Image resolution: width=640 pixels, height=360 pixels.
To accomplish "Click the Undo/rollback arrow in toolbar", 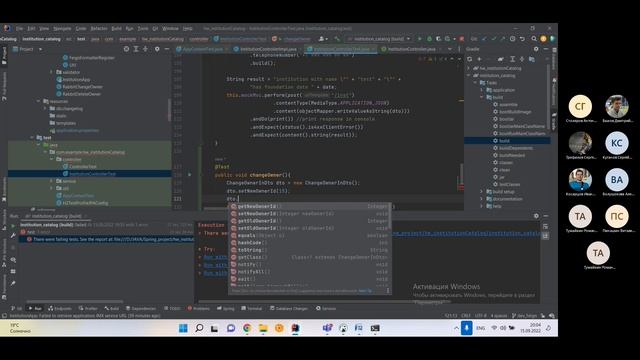I will [522, 39].
